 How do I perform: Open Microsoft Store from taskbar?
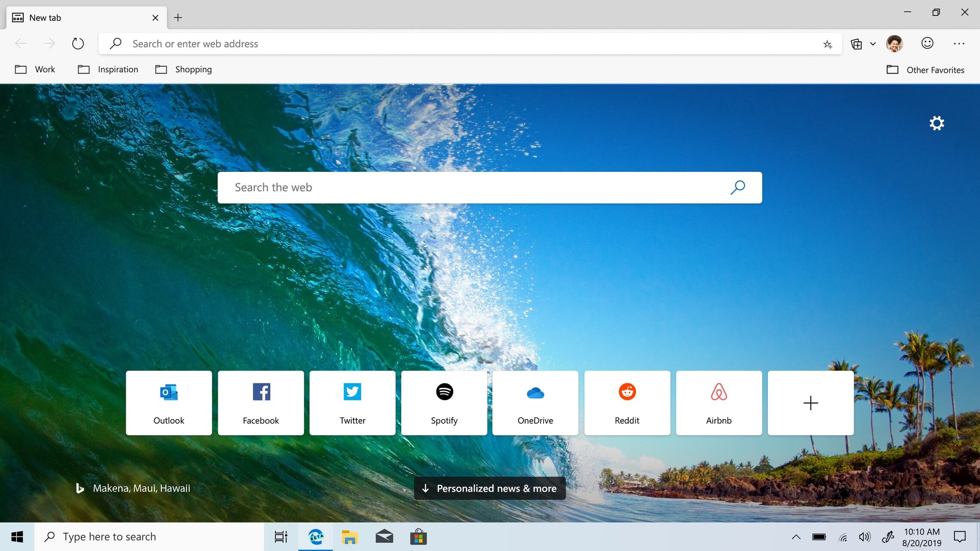coord(417,536)
